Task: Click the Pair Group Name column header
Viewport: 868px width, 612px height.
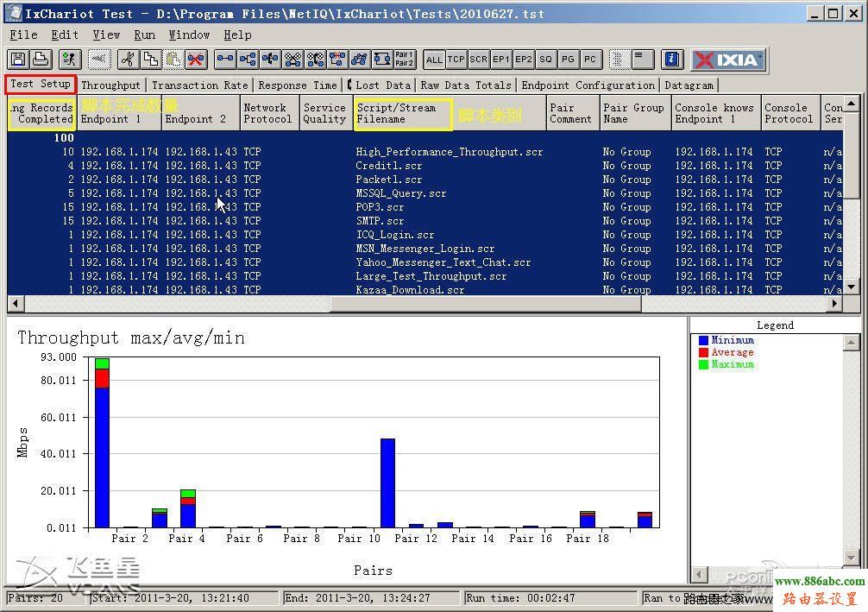Action: click(635, 113)
